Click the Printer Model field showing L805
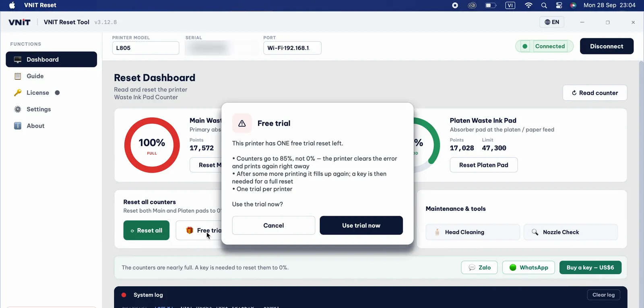This screenshot has width=644, height=308. click(x=146, y=48)
